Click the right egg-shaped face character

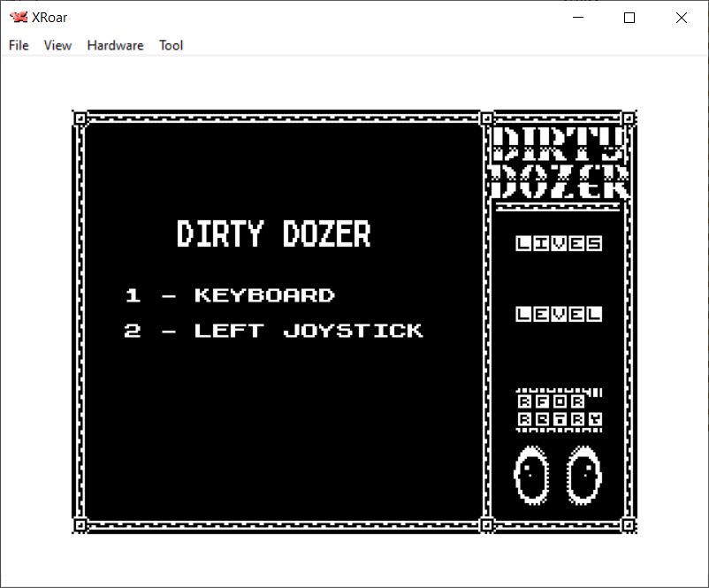pos(583,475)
